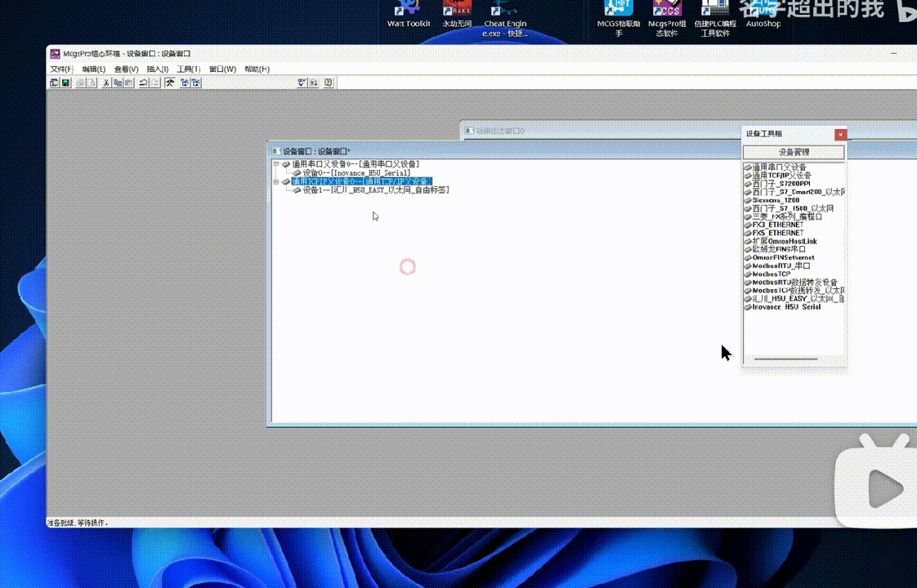917x588 pixels.
Task: Select 设备0--[Inovance_H5U_Serial] tree row
Action: tap(356, 173)
